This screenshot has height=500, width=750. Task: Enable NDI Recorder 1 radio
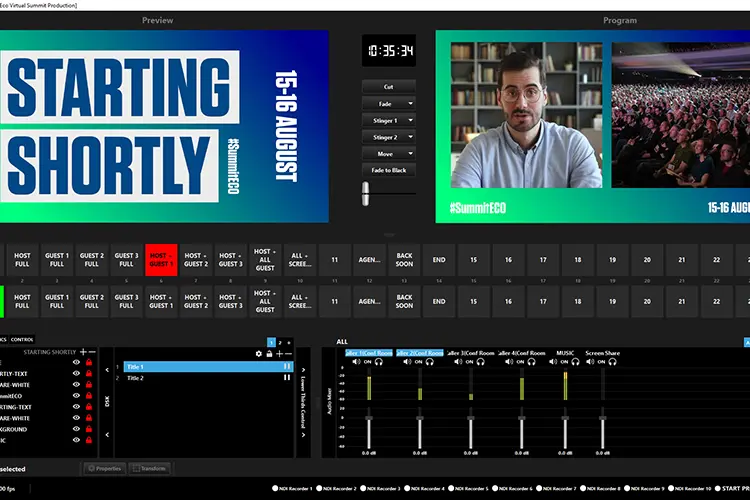(275, 489)
